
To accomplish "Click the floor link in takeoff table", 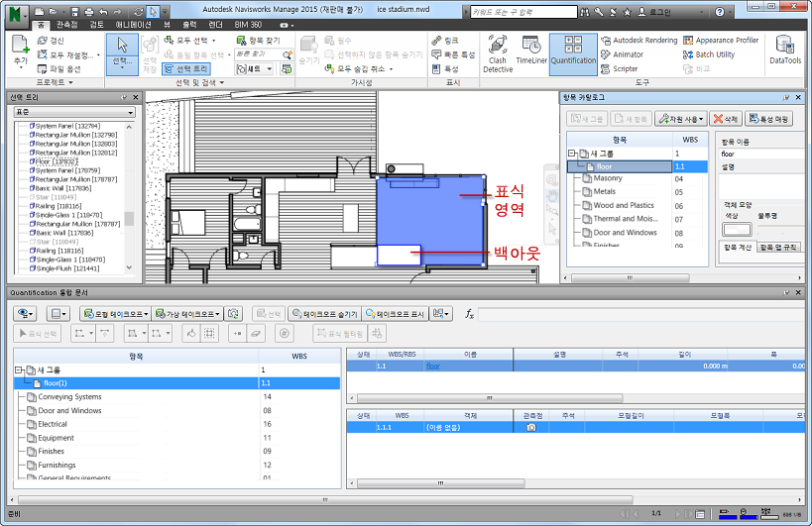I will pyautogui.click(x=433, y=367).
